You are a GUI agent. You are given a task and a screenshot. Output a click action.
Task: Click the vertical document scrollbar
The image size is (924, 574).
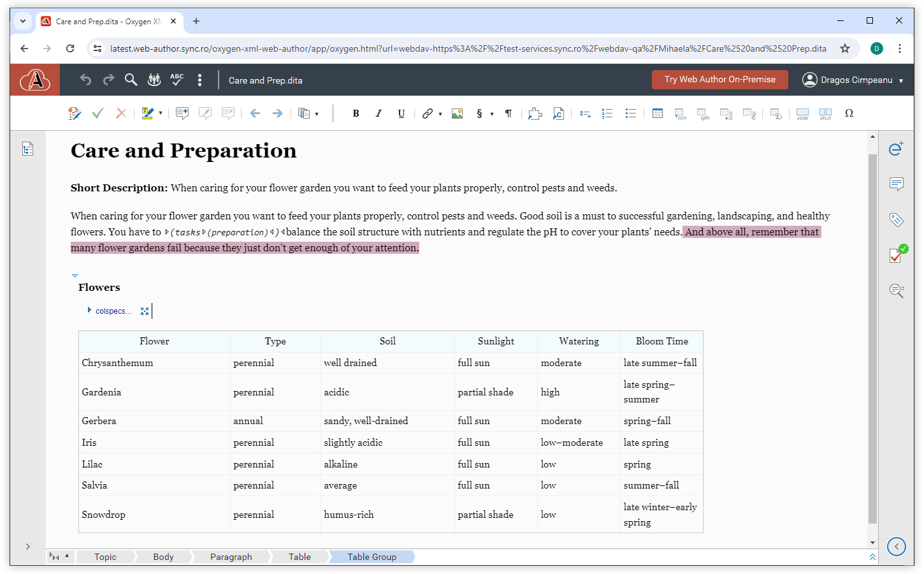(x=872, y=338)
